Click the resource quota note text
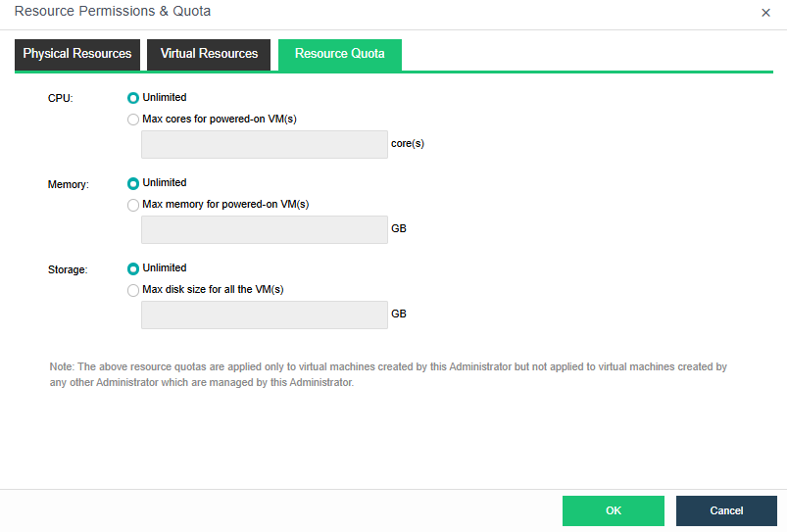The width and height of the screenshot is (787, 532). [x=387, y=374]
